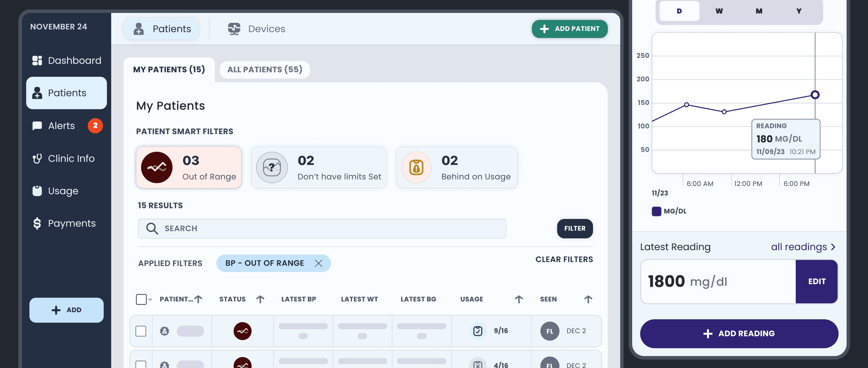Check the checkbox in the 9/16 usage row
This screenshot has height=368, width=868.
(x=141, y=331)
